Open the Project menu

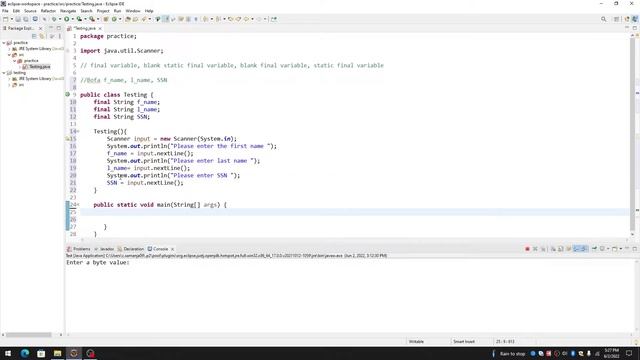point(103,11)
